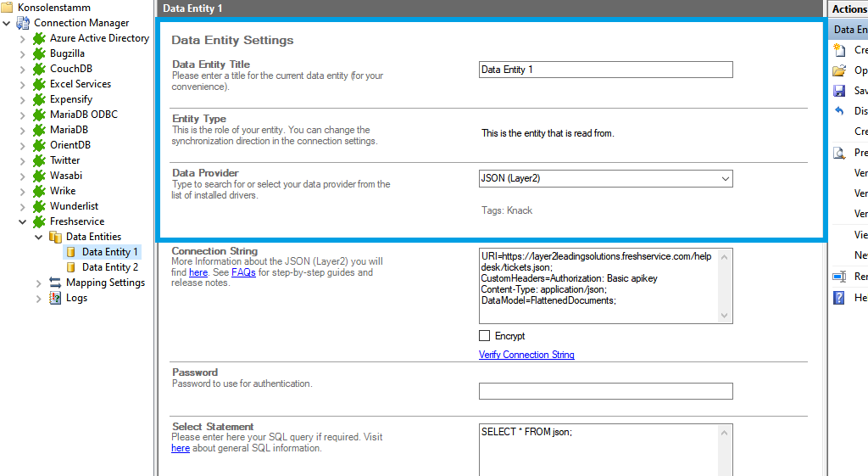Click the discard undo arrow icon in Actions
868x476 pixels.
[840, 111]
